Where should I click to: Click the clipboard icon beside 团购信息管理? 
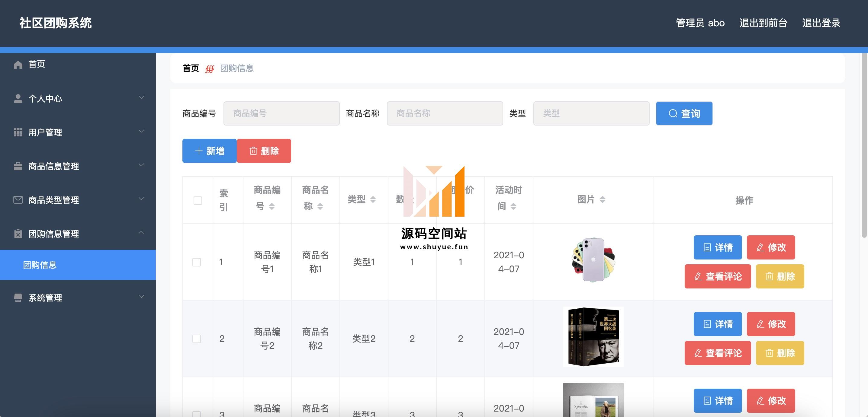18,234
